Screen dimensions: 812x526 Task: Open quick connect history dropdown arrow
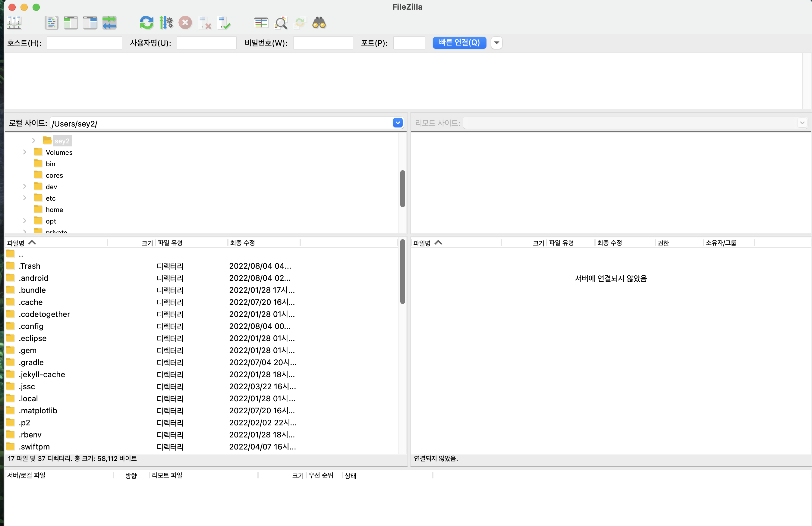496,43
